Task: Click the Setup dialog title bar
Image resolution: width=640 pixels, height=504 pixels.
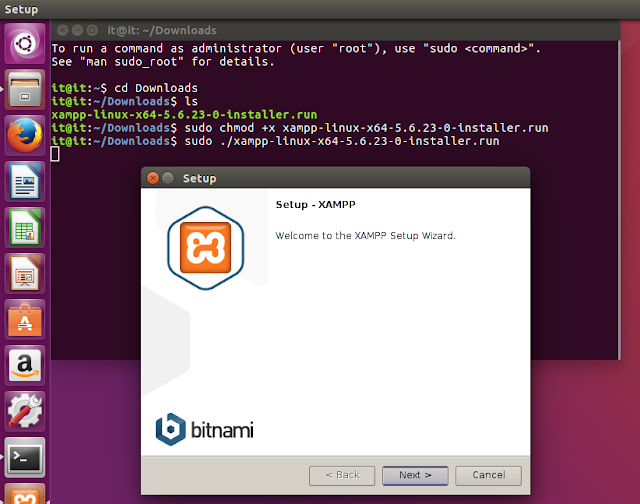Action: 336,178
